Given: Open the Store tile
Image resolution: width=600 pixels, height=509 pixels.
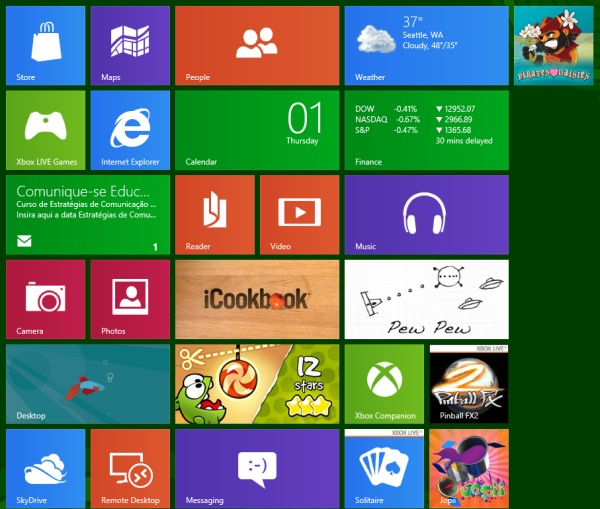Looking at the screenshot, I should pyautogui.click(x=46, y=46).
